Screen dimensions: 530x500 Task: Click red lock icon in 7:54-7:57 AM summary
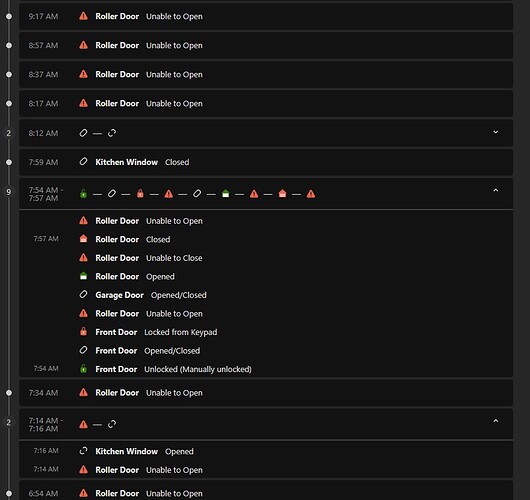click(x=140, y=194)
